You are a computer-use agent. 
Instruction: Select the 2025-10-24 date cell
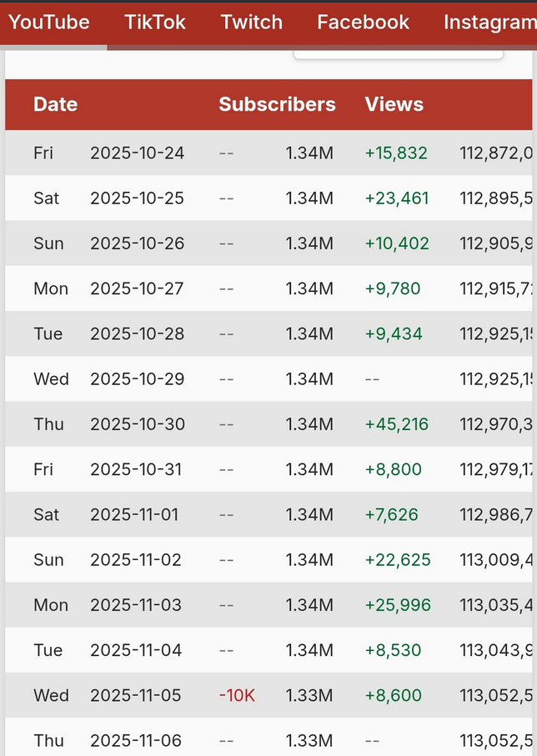tap(137, 153)
